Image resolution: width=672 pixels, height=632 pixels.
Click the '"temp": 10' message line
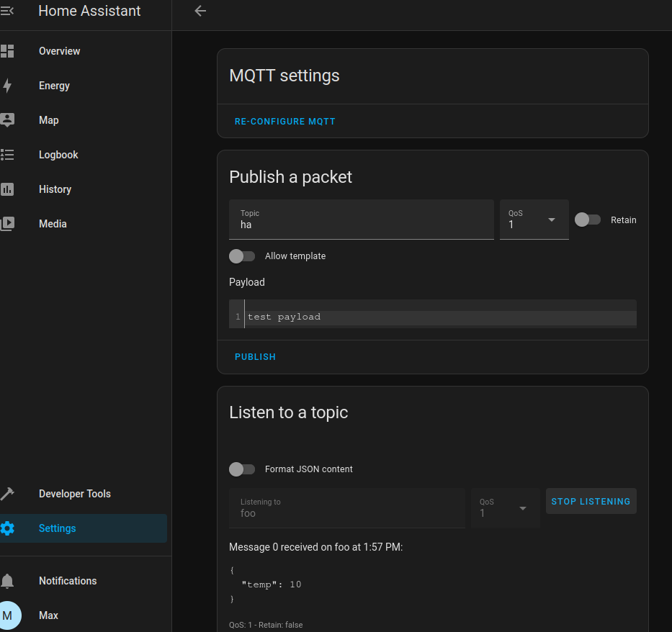coord(272,584)
